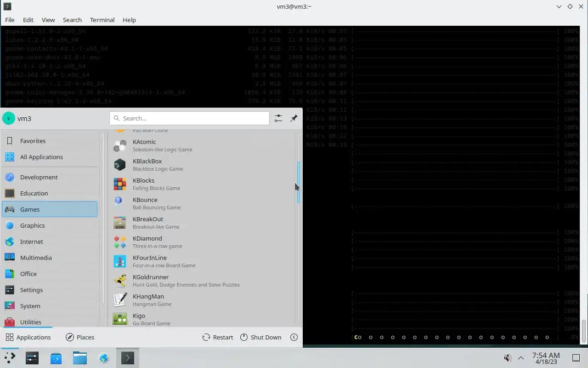
Task: Open KFourInLine board game
Action: [201, 261]
